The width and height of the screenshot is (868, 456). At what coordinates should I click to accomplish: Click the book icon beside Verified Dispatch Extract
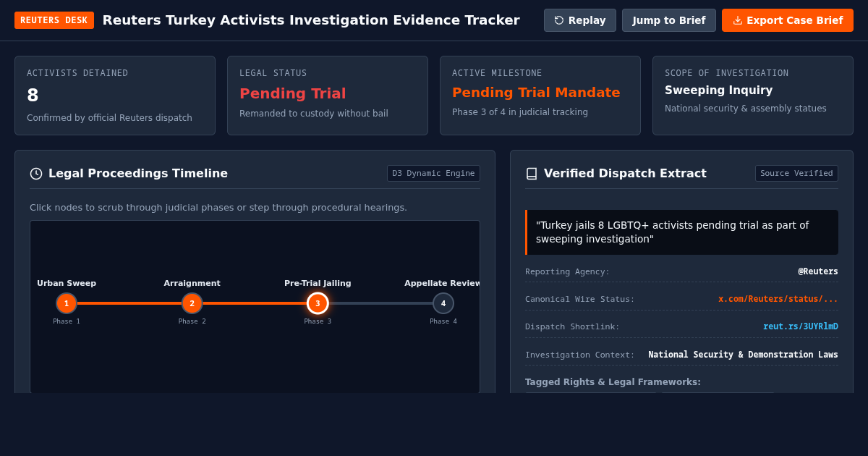[x=532, y=174]
